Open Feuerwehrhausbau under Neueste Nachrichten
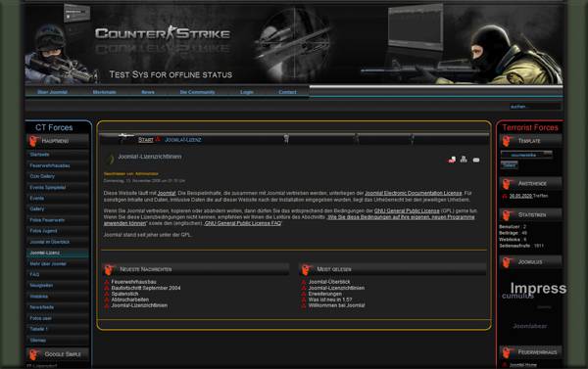The image size is (588, 369). pyautogui.click(x=134, y=282)
